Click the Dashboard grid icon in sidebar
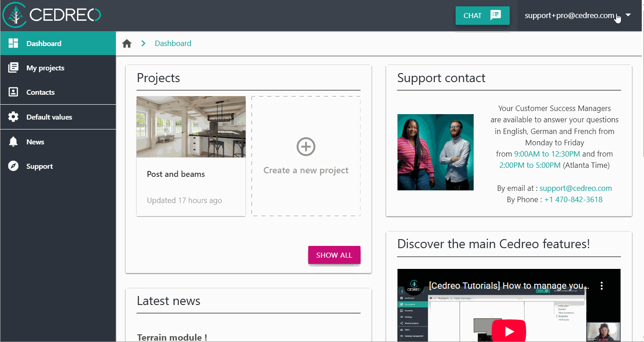 coord(14,43)
